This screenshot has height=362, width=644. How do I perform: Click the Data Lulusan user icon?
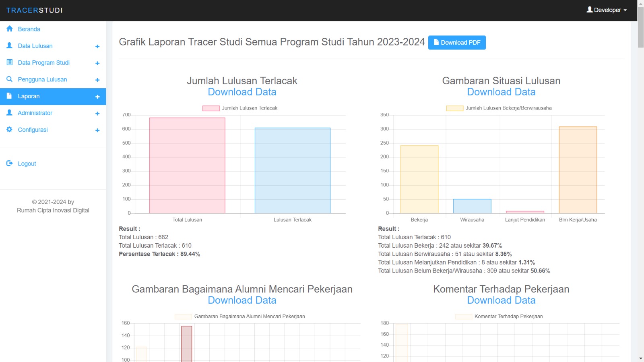point(10,46)
